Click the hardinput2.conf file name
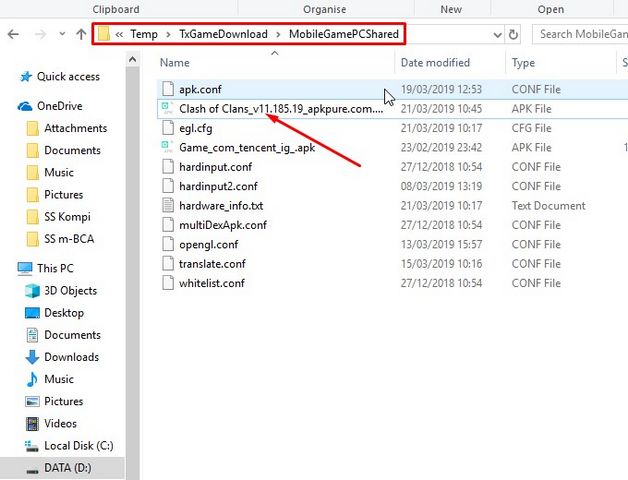The height and width of the screenshot is (480, 628). pyautogui.click(x=218, y=186)
